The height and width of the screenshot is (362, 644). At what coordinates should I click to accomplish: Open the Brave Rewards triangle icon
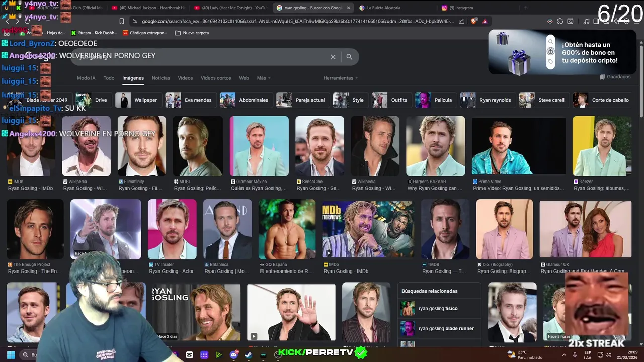[485, 21]
